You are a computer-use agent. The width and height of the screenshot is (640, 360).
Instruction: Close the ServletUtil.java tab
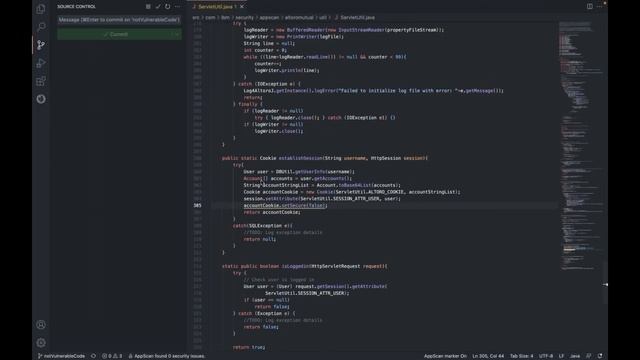(242, 7)
